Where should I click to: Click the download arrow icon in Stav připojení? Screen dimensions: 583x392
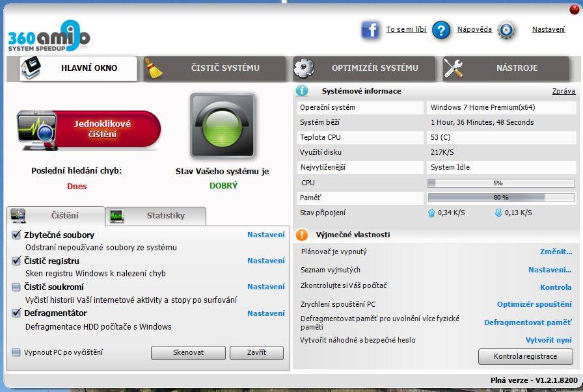(x=498, y=213)
